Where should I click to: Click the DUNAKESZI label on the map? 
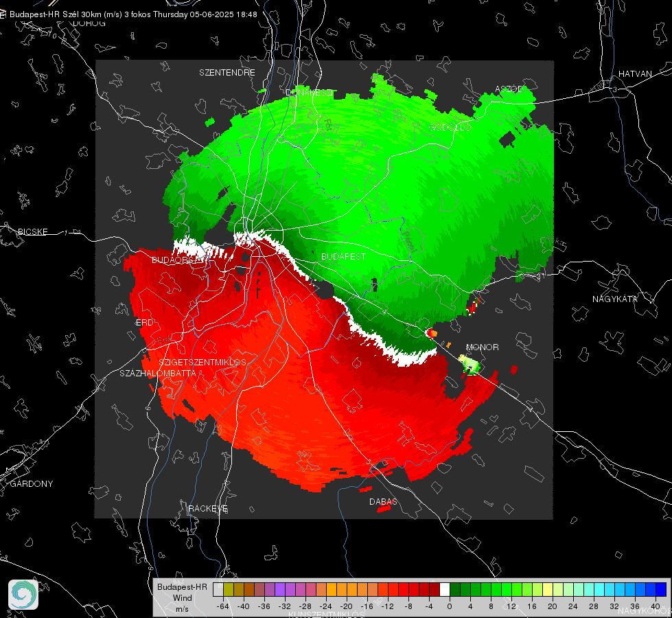coord(309,92)
